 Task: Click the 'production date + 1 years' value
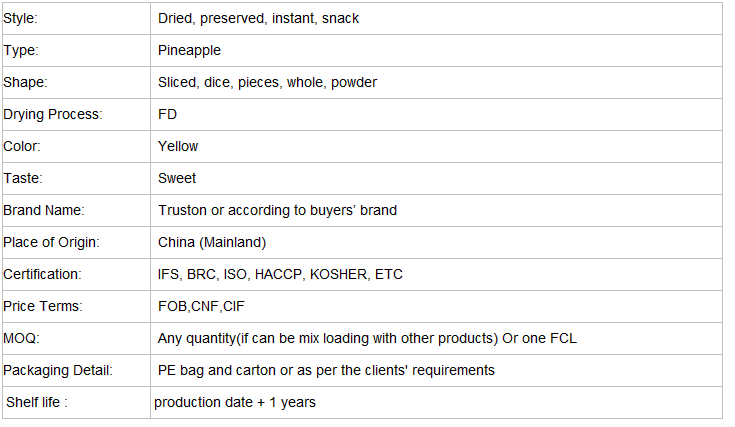tap(235, 402)
